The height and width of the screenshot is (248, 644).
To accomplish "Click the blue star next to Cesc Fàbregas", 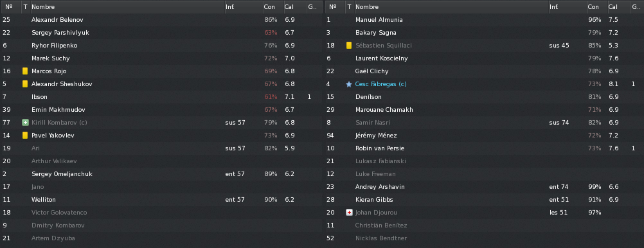I will [x=349, y=84].
